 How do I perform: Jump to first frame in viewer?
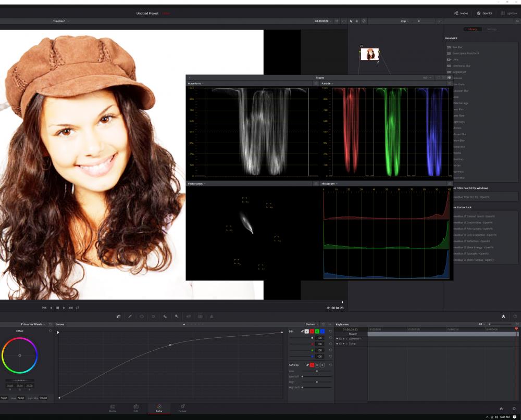[44, 308]
